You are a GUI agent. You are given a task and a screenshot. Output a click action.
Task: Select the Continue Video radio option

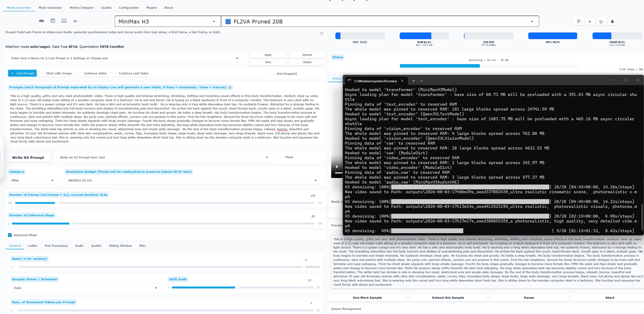[x=92, y=73]
